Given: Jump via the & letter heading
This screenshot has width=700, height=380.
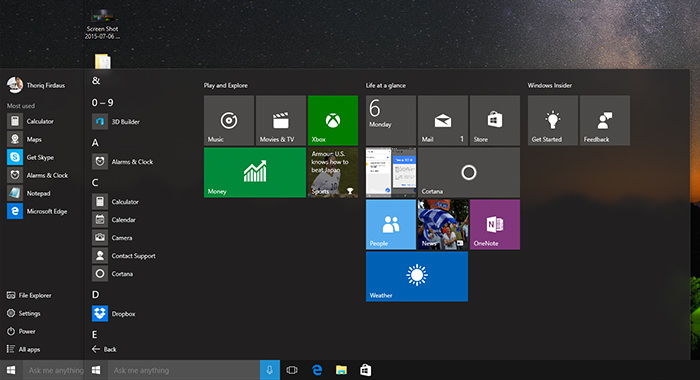Looking at the screenshot, I should [x=96, y=81].
